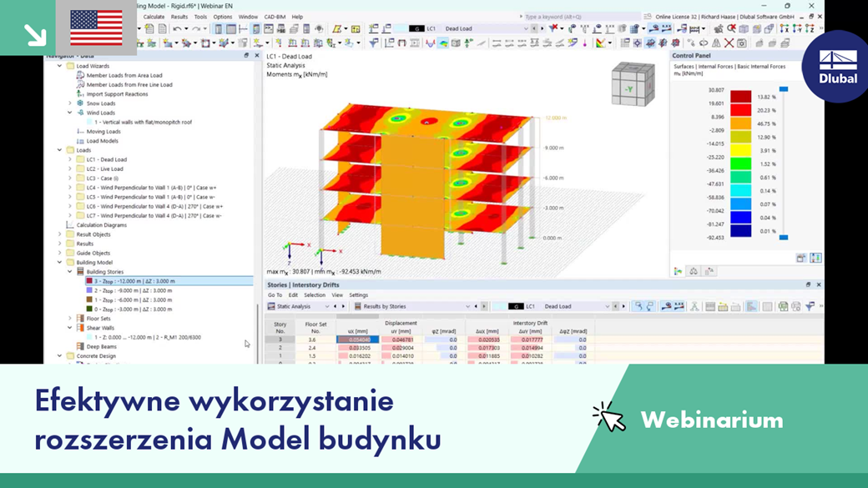Image resolution: width=868 pixels, height=488 pixels.
Task: Click the filter funnel icon in Stories toolbar
Action: tap(810, 306)
